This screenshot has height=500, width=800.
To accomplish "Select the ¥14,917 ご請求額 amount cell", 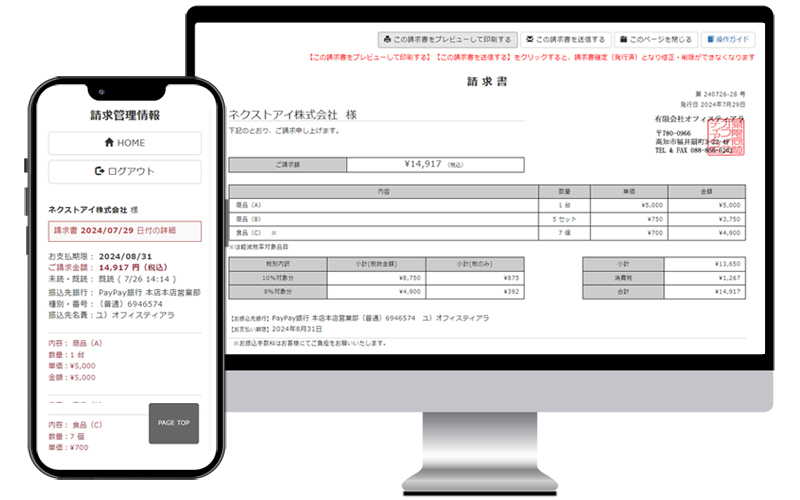I will pos(434,165).
